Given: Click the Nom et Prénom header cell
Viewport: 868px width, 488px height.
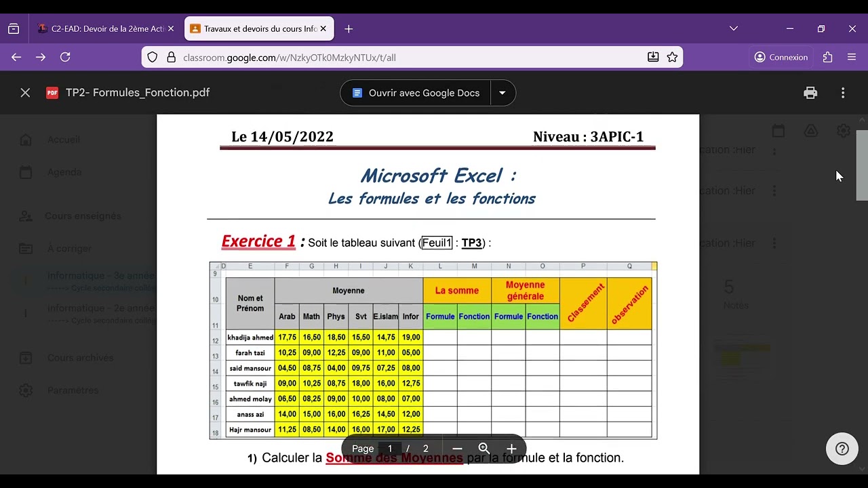Looking at the screenshot, I should pos(250,304).
